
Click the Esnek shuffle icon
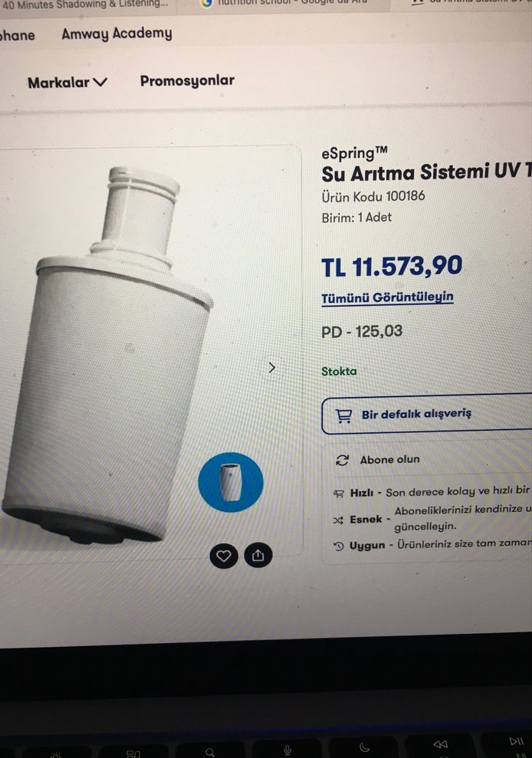tap(338, 520)
